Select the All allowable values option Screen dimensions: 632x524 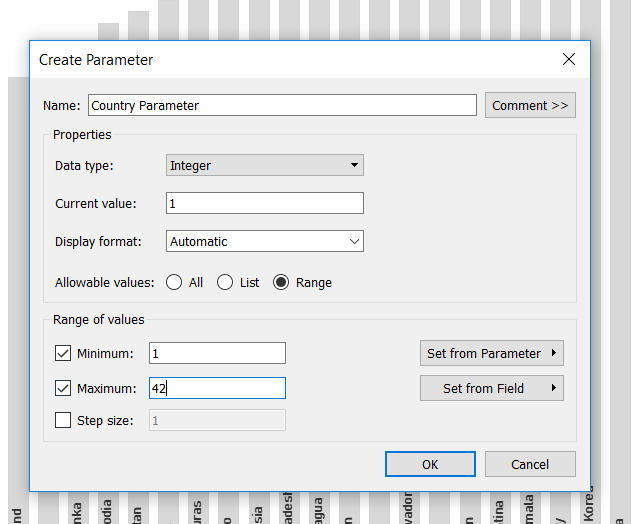coord(174,283)
